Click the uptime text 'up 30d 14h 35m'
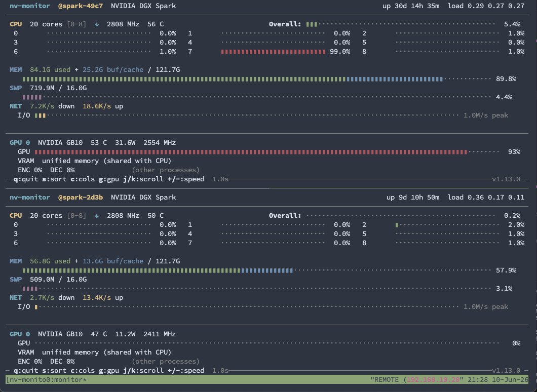The image size is (537, 392). pos(411,6)
